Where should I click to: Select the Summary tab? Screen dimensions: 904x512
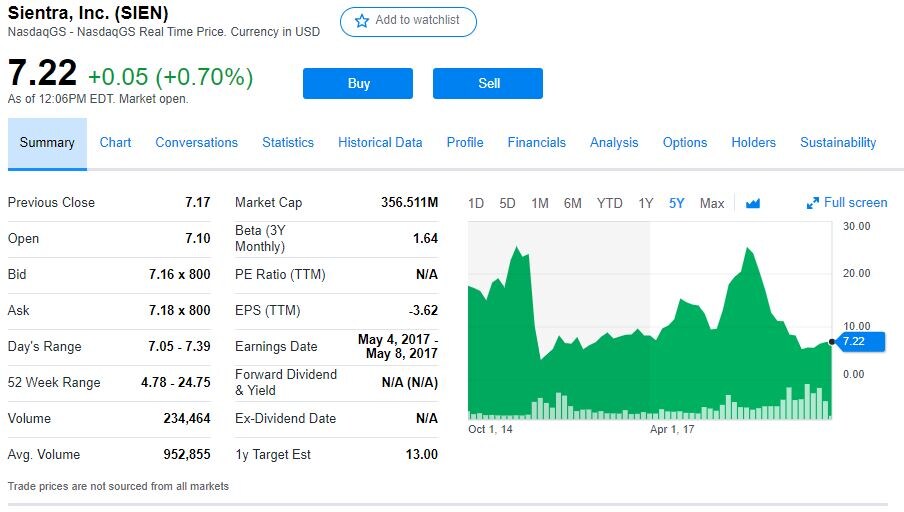coord(47,144)
